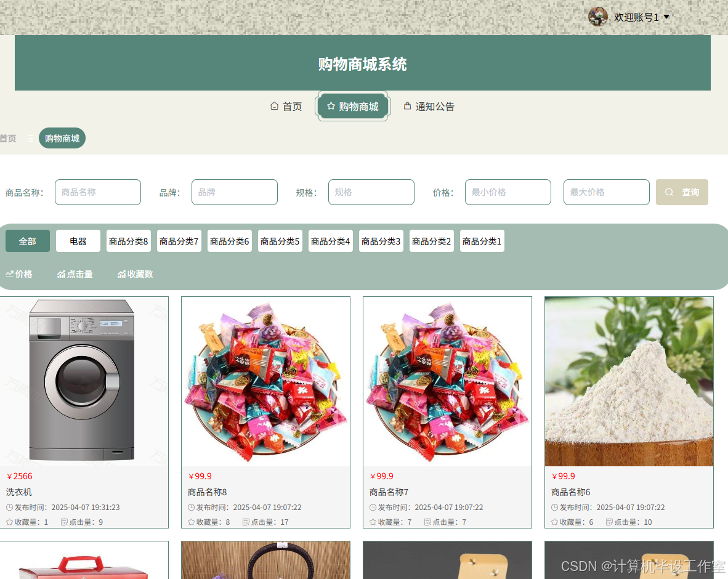The height and width of the screenshot is (579, 728).
Task: Filter by 商品分类8
Action: [129, 241]
